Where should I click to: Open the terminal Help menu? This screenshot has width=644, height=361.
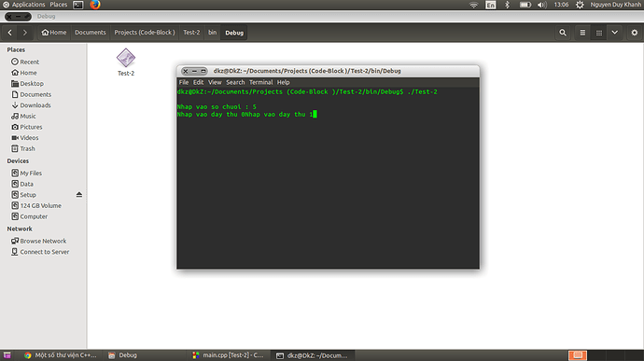tap(283, 82)
